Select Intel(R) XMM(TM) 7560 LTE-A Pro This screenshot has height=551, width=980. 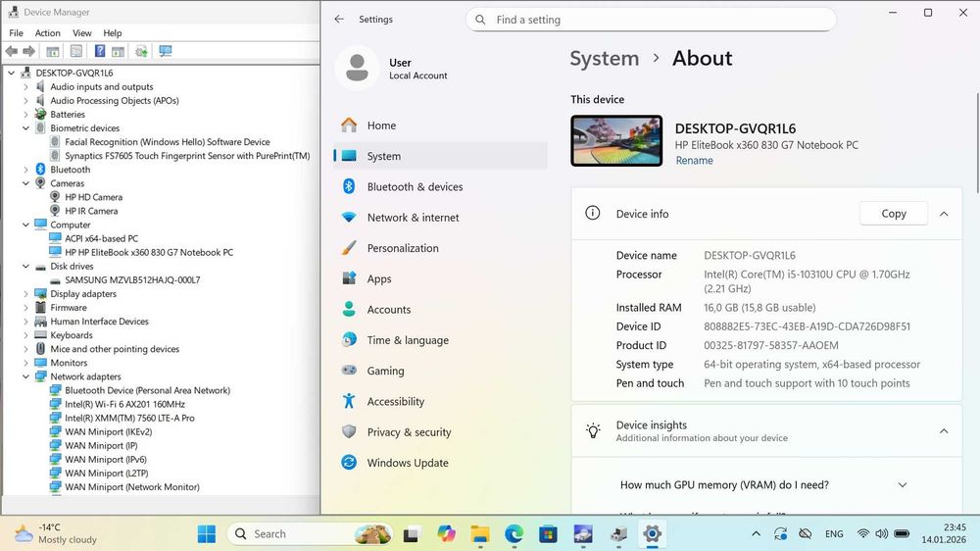(x=129, y=418)
